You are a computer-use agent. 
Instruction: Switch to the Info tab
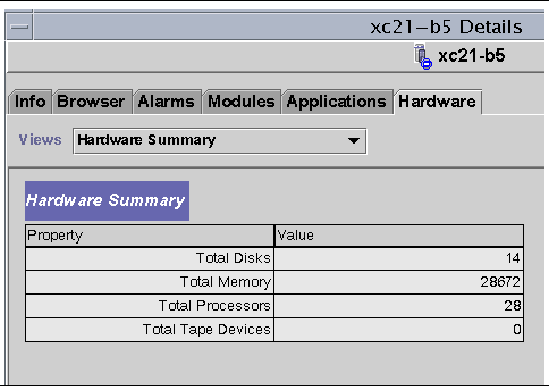pyautogui.click(x=30, y=102)
